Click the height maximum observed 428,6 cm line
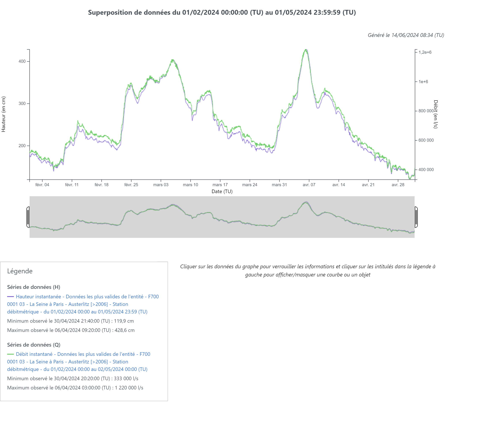 click(71, 330)
